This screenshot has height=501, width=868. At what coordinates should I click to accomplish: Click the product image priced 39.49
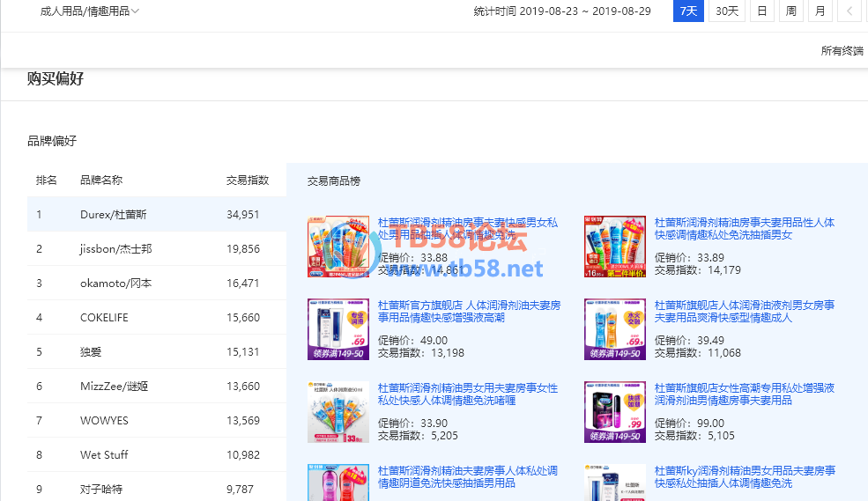pos(615,329)
